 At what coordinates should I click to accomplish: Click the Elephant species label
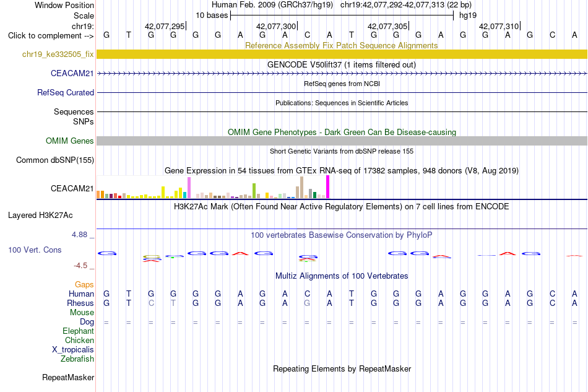click(x=78, y=331)
